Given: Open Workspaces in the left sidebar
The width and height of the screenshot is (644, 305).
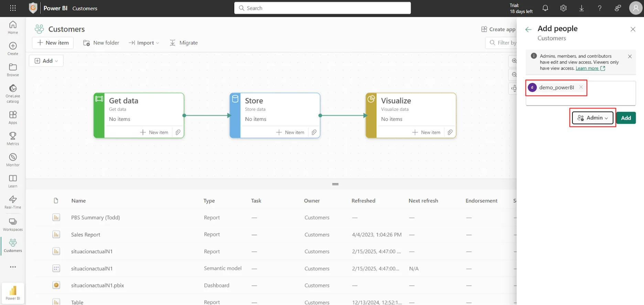Looking at the screenshot, I should tap(13, 224).
